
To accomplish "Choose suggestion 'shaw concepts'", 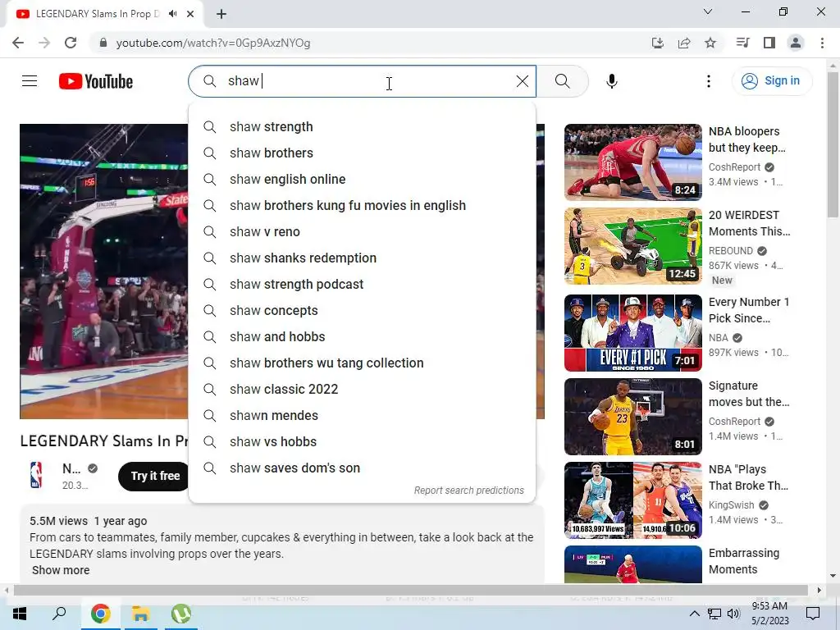I will pos(362,311).
